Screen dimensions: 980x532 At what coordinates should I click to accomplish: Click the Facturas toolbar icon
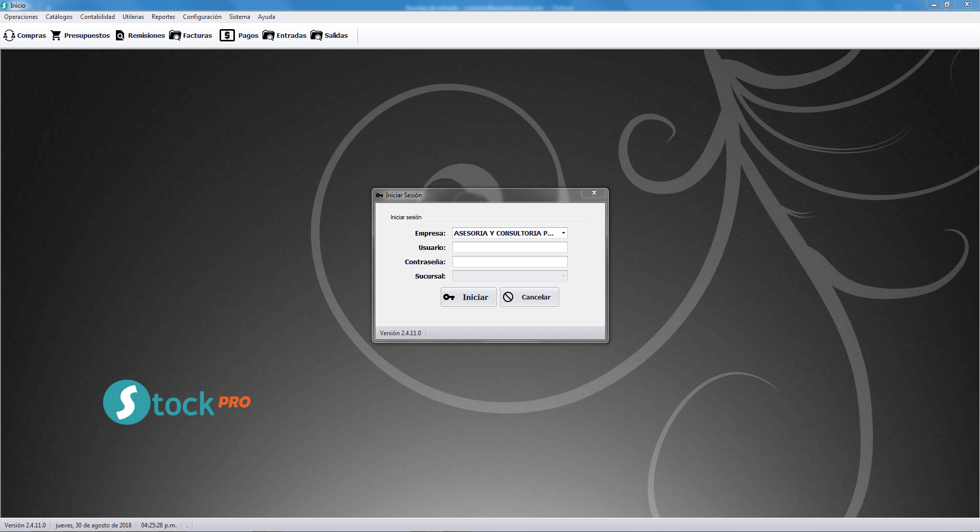click(175, 35)
